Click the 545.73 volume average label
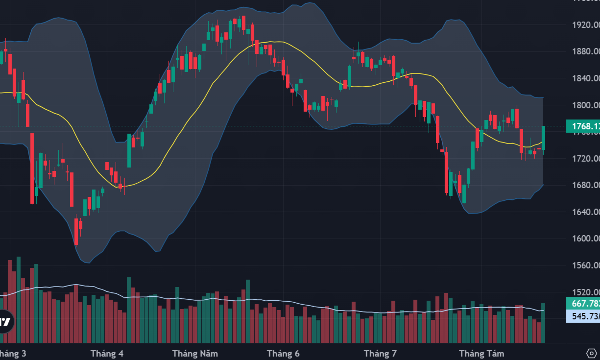Viewport: 600px width, 360px height. [x=583, y=316]
